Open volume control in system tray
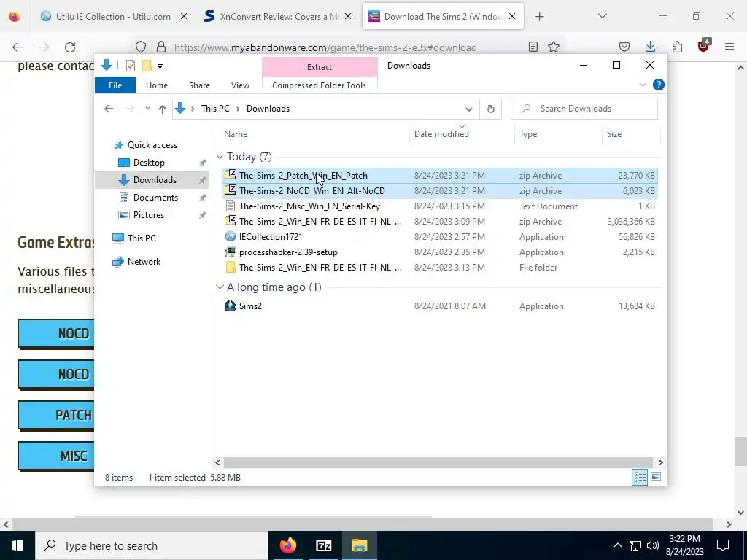Image resolution: width=747 pixels, height=560 pixels. [x=653, y=545]
